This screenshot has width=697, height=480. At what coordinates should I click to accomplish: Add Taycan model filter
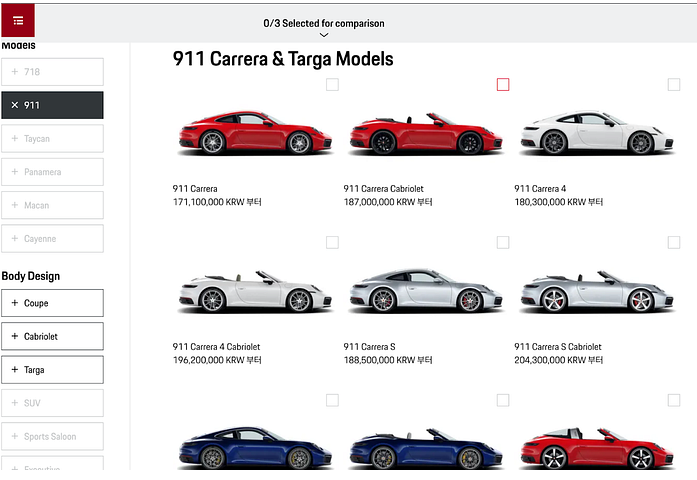[x=52, y=138]
